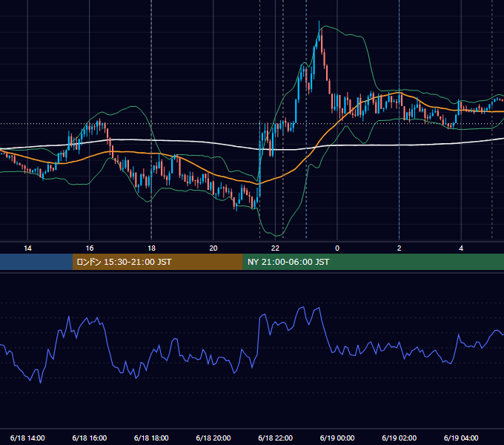The height and width of the screenshot is (445, 504).
Task: Click the 6/19 00:00 indicator axis label
Action: pos(337,438)
